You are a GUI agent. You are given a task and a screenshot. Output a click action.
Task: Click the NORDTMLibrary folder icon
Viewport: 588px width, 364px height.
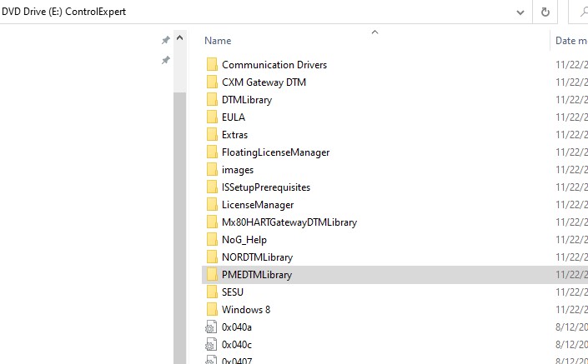tap(212, 257)
